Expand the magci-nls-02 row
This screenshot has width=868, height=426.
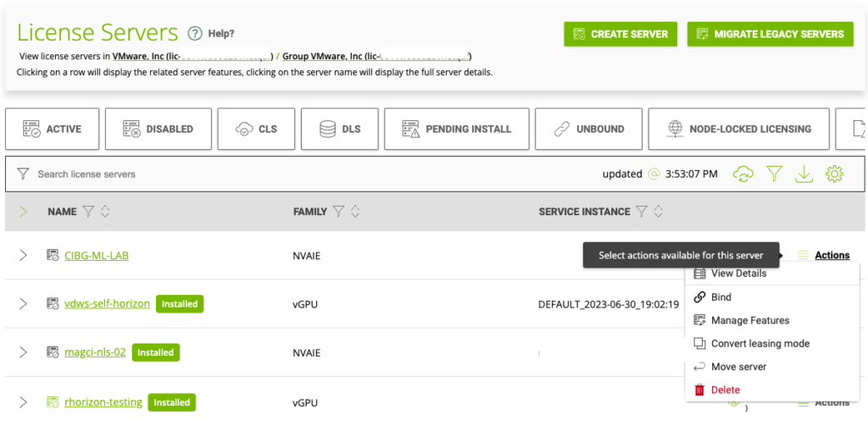(23, 351)
